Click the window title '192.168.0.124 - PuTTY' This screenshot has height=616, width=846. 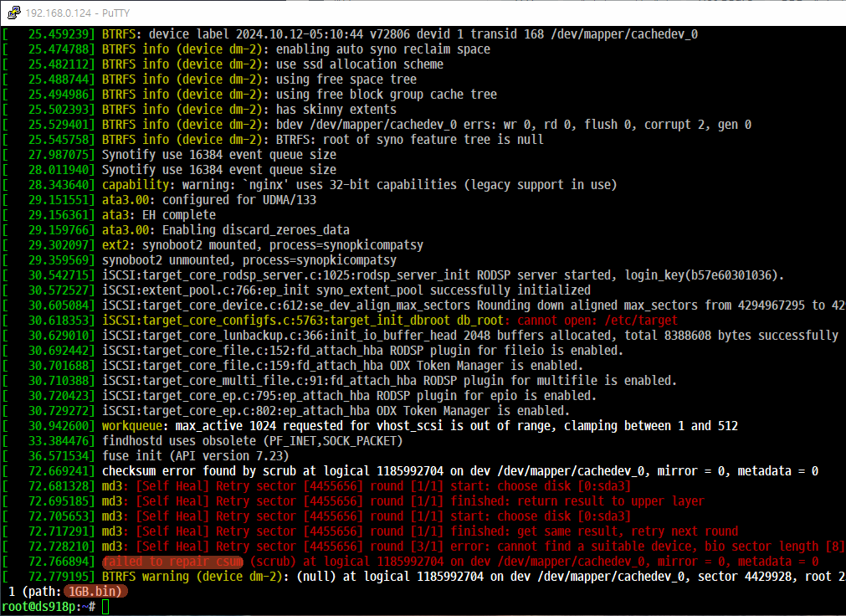tap(77, 13)
